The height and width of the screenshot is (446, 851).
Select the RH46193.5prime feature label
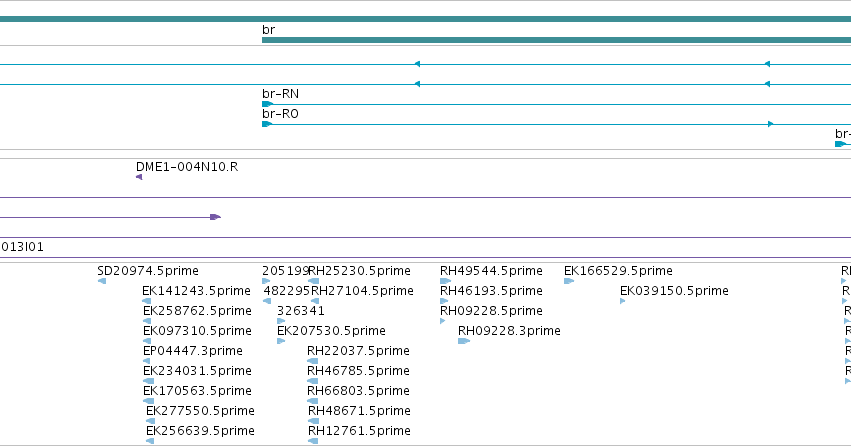(491, 291)
